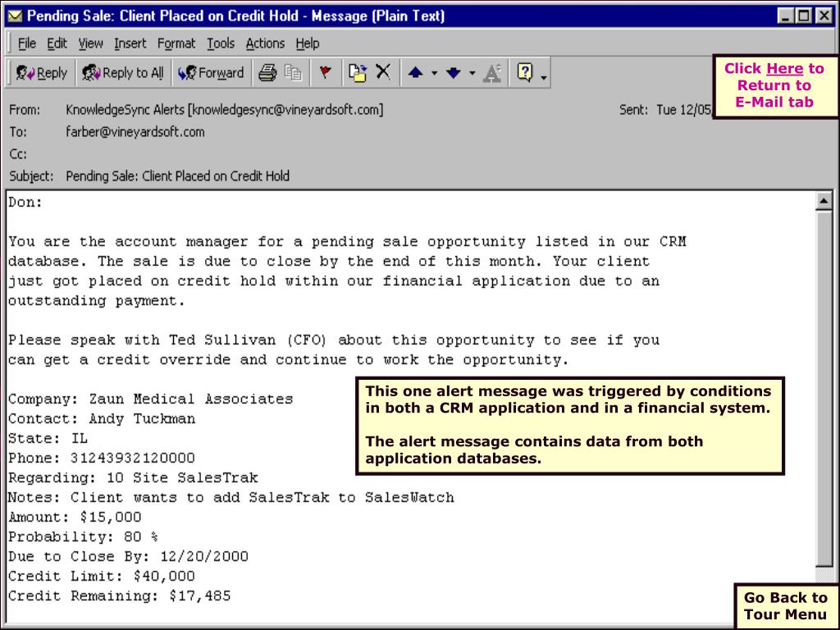The image size is (840, 630).
Task: Click the sender KnowledgeSync Alerts address
Action: (225, 110)
